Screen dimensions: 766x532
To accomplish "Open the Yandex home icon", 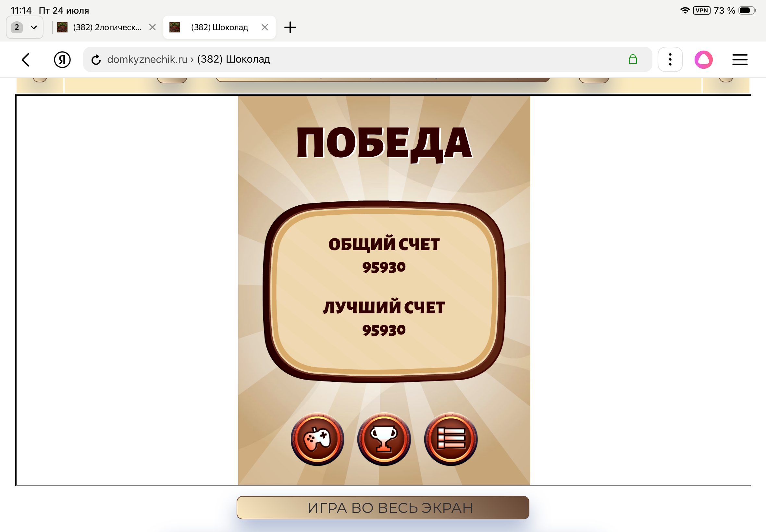I will [62, 60].
